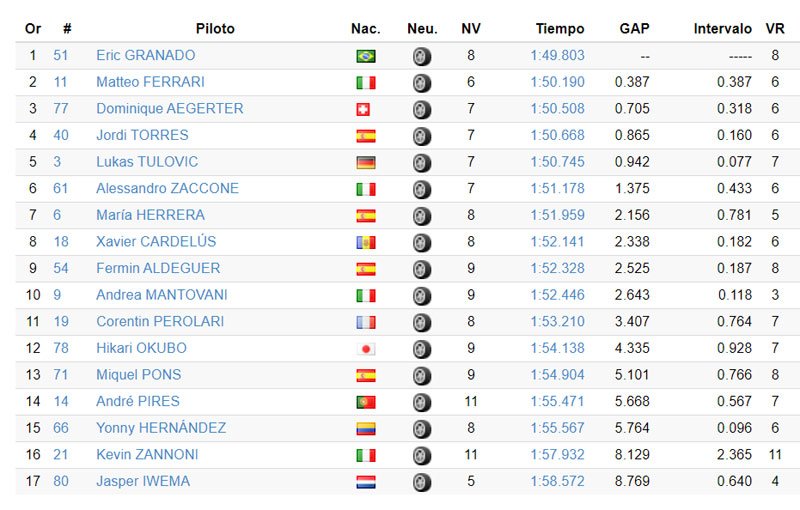This screenshot has height=510, width=800.
Task: Click the French flag for Corentin Perolari
Action: (x=366, y=322)
